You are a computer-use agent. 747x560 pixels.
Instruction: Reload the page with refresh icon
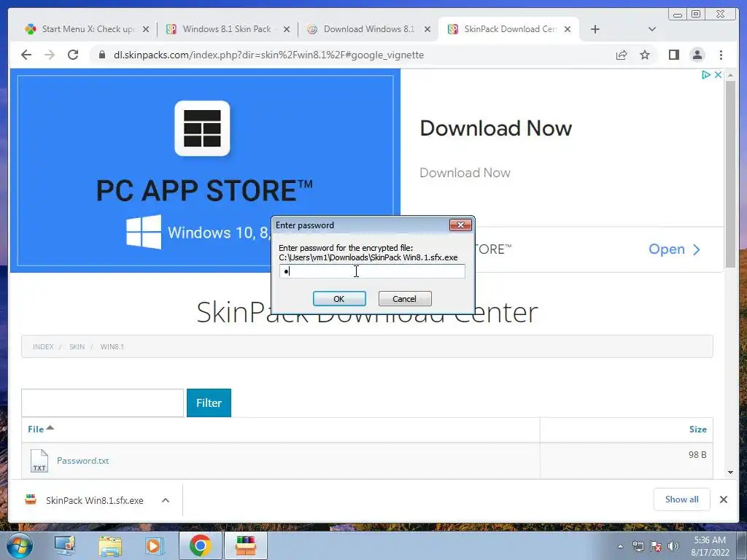(x=73, y=55)
